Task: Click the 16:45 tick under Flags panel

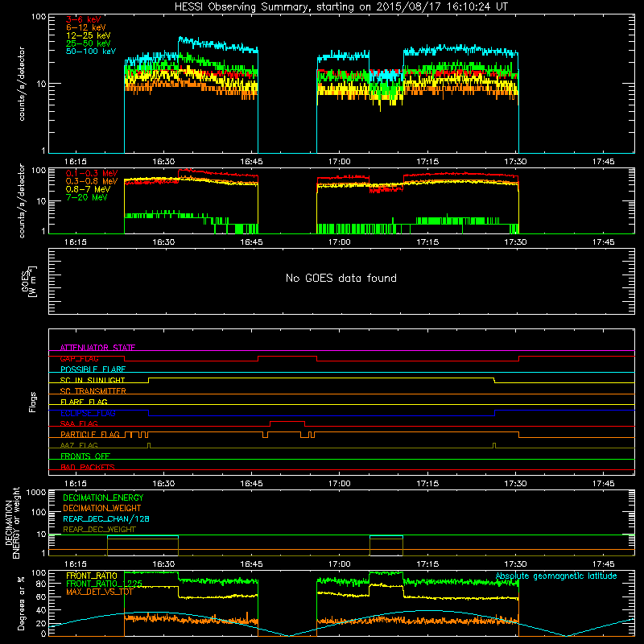Action: coord(251,484)
